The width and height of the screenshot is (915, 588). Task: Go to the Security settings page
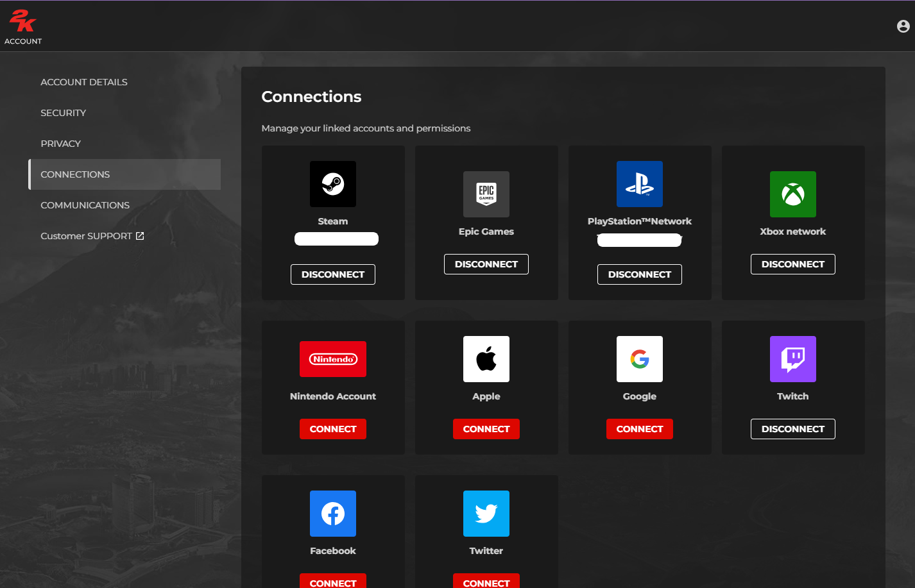click(63, 113)
